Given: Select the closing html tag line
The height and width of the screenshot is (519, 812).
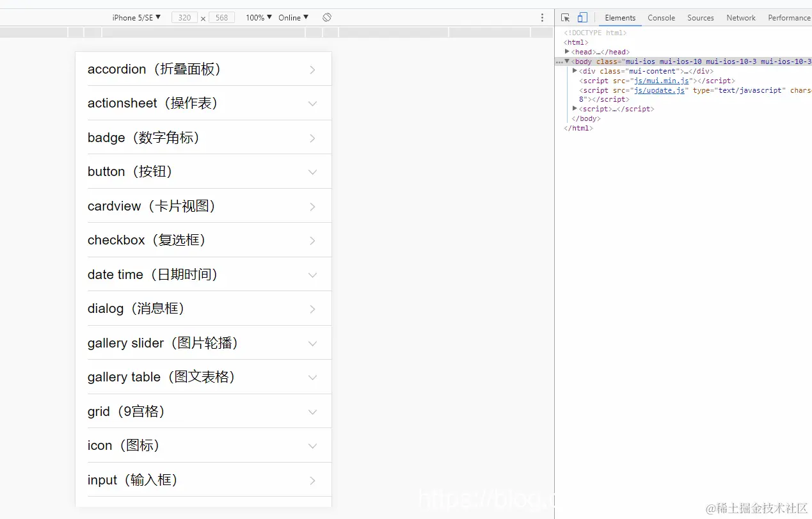Looking at the screenshot, I should [x=578, y=128].
